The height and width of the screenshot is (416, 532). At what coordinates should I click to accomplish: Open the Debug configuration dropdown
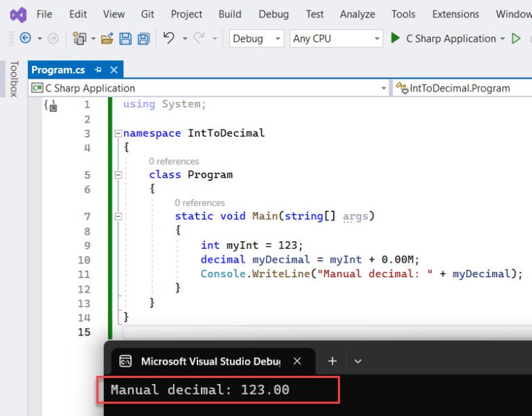tap(256, 39)
